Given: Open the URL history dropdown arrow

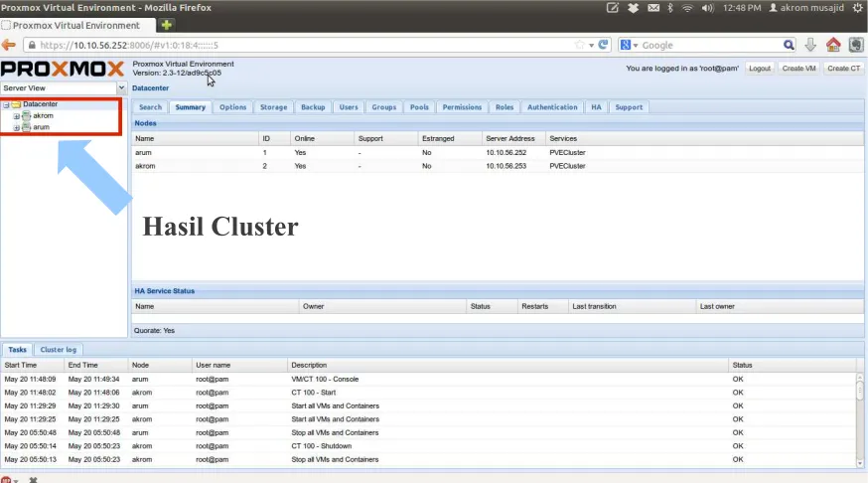Looking at the screenshot, I should pos(591,46).
